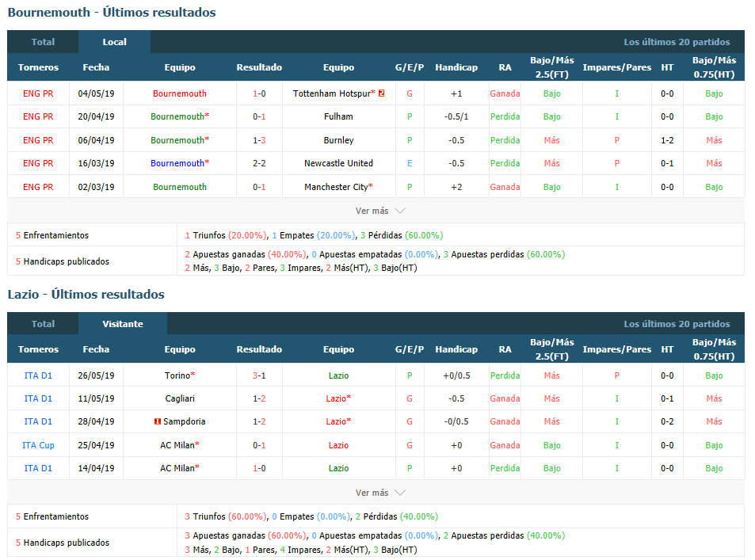Click Lazio - Últimos resultados heading
Image resolution: width=755 pixels, height=560 pixels.
coord(86,294)
